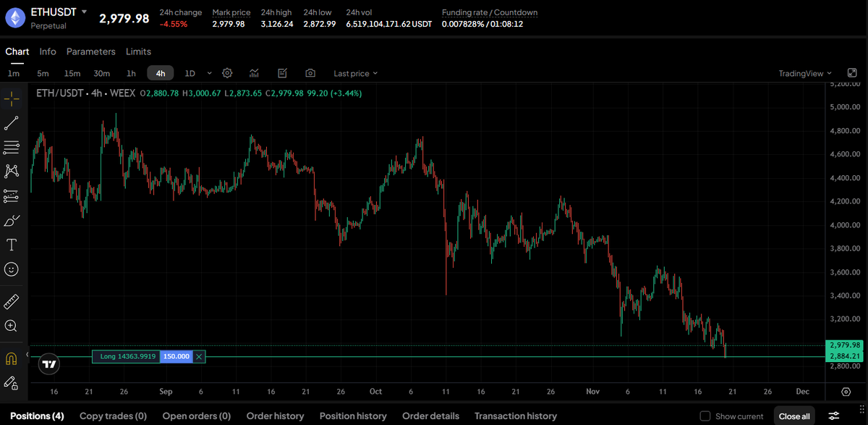Screen dimensions: 868x425
Task: Click the Mark price label
Action: tap(231, 12)
